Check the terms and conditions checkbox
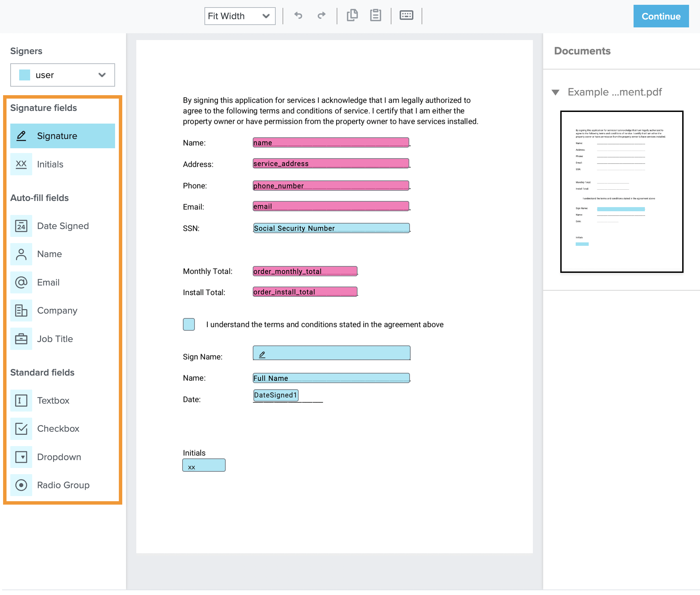The image size is (700, 595). tap(188, 324)
